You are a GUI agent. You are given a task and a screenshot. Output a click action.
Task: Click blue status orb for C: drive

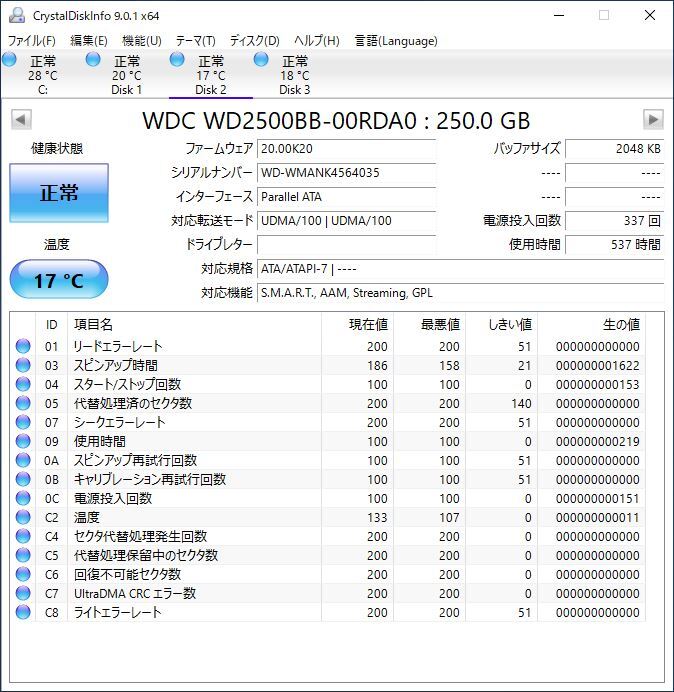[9, 60]
